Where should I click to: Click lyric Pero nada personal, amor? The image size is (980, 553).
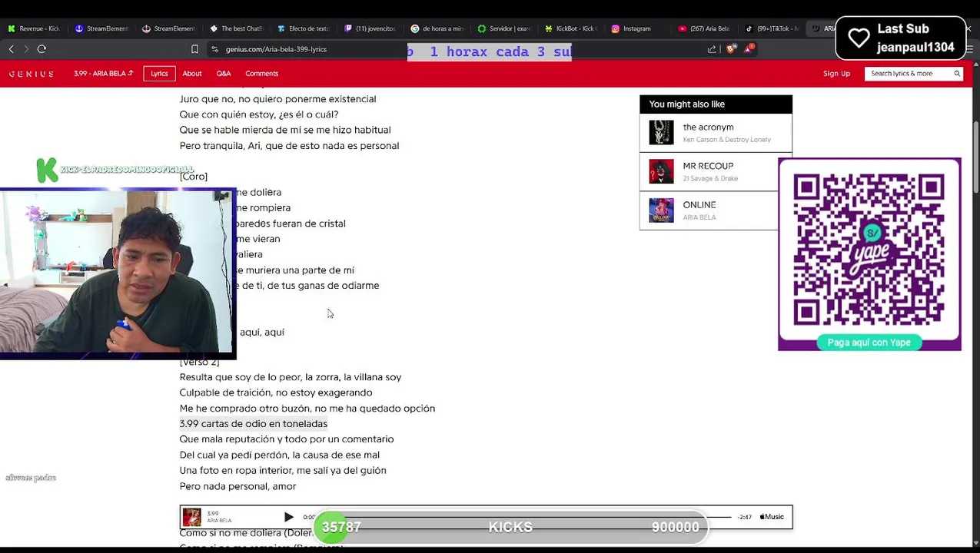pos(238,486)
